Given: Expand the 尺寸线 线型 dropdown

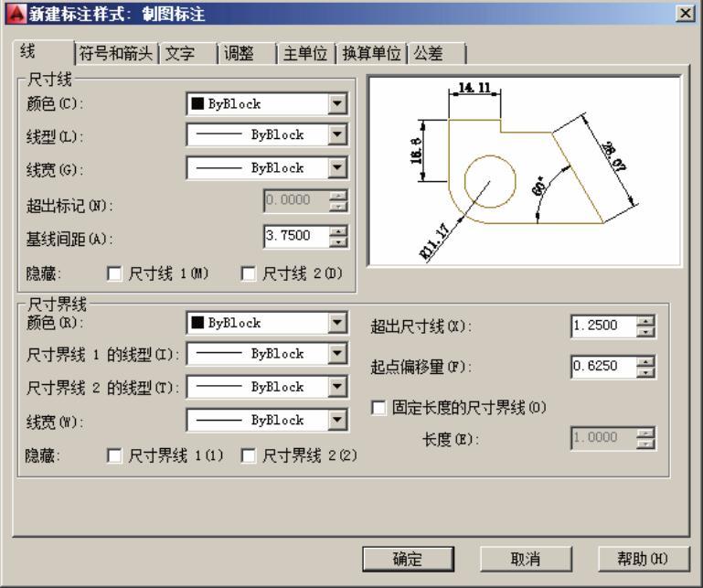Looking at the screenshot, I should tap(339, 135).
